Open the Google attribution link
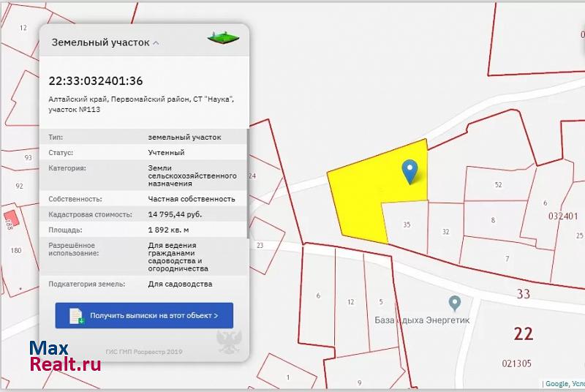 click(556, 383)
